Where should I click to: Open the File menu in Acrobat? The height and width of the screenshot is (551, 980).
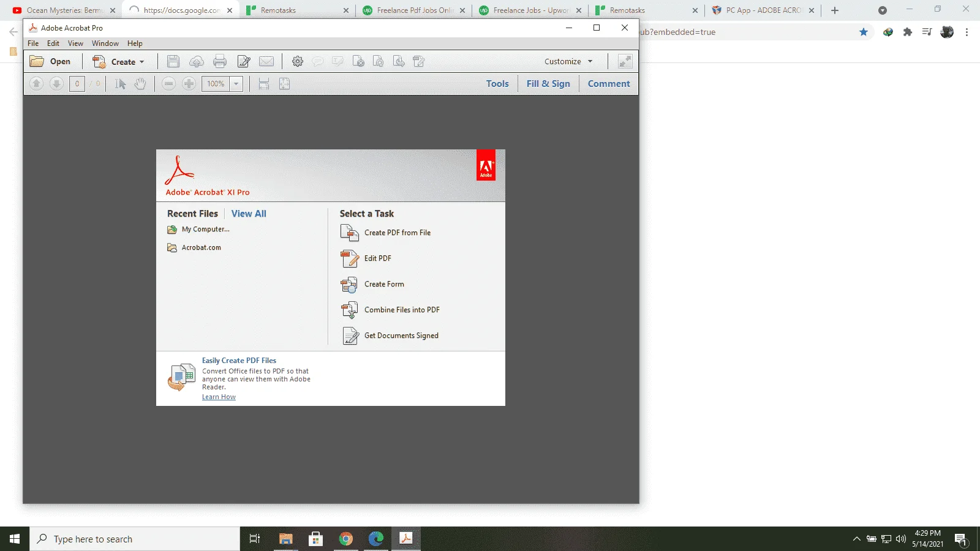(x=33, y=43)
